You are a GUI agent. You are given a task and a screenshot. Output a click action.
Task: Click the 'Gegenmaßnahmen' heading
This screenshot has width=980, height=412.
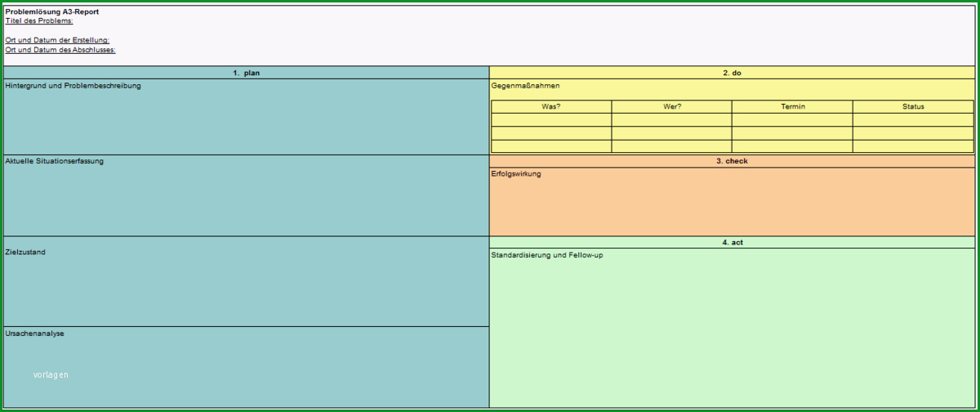click(x=525, y=86)
